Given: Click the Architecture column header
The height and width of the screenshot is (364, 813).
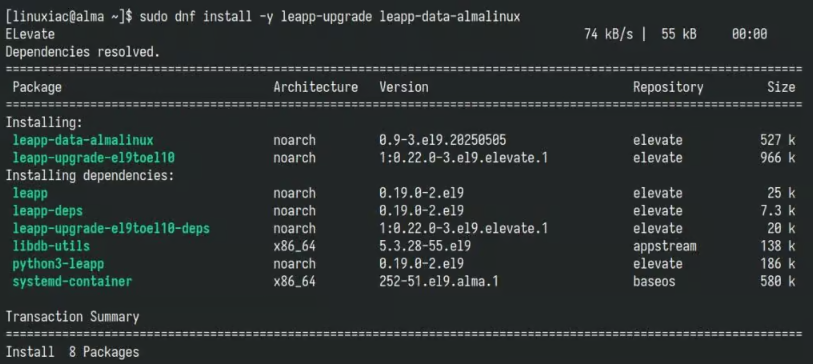Looking at the screenshot, I should click(x=316, y=87).
